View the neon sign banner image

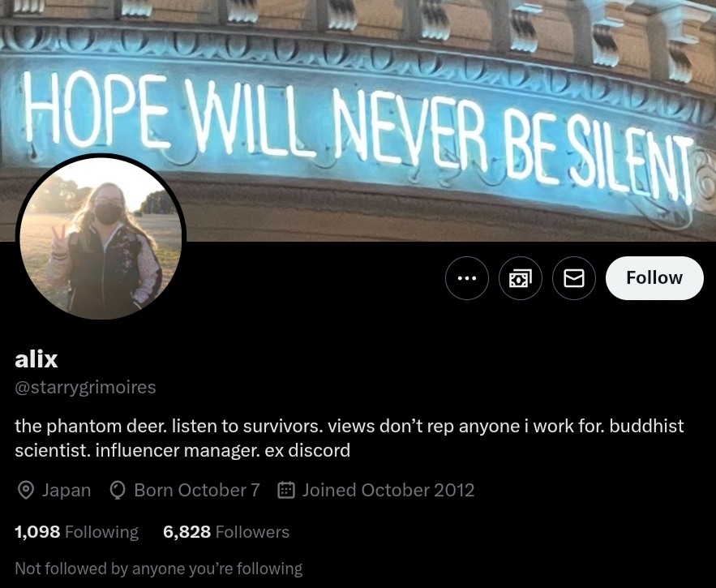pyautogui.click(x=358, y=121)
